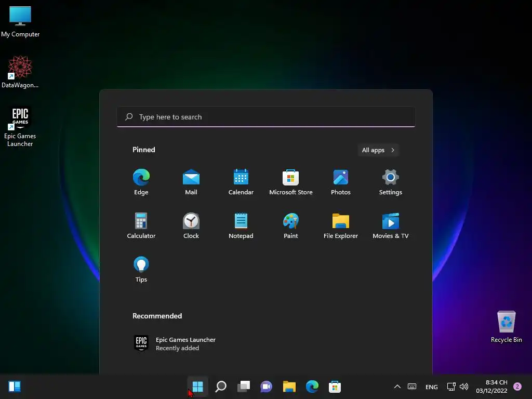
Task: Open taskbar Search magnifier
Action: 220,387
